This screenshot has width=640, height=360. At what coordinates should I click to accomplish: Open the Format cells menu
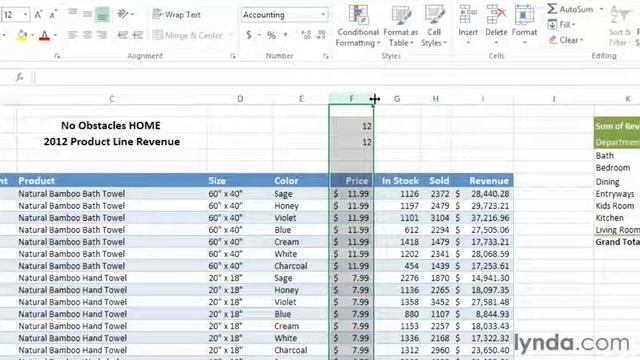point(524,25)
